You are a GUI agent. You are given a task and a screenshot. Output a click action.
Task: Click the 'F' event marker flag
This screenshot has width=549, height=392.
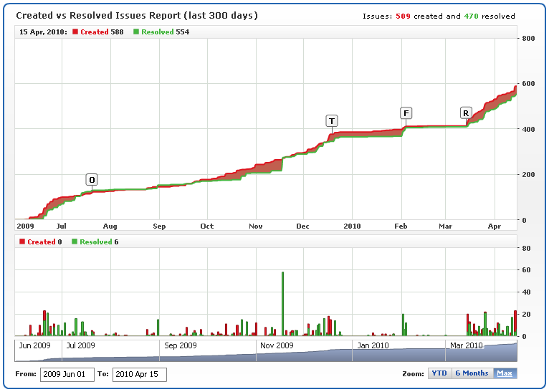click(x=406, y=113)
